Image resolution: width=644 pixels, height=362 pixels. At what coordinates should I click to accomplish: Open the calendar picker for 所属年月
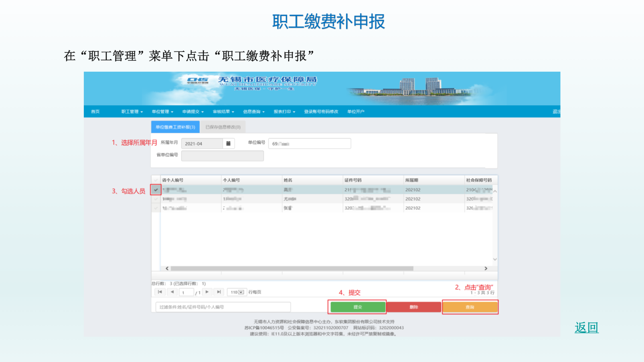(228, 143)
